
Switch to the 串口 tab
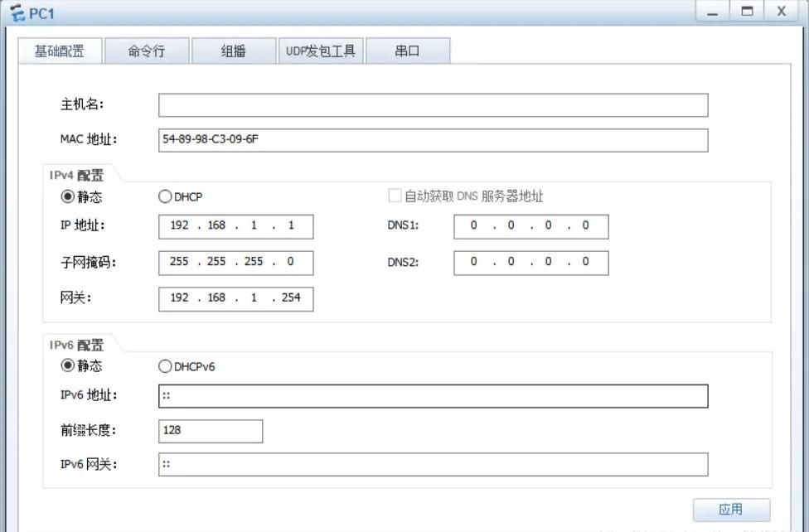(x=407, y=51)
